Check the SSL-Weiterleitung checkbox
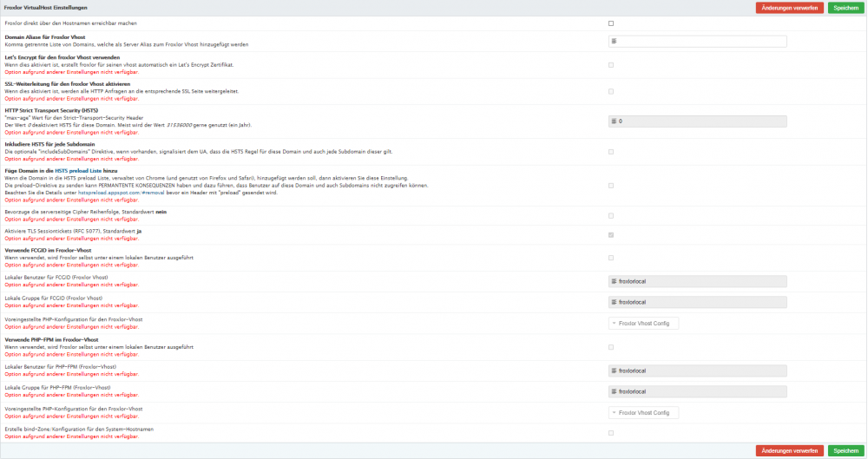This screenshot has height=459, width=868. 611,91
